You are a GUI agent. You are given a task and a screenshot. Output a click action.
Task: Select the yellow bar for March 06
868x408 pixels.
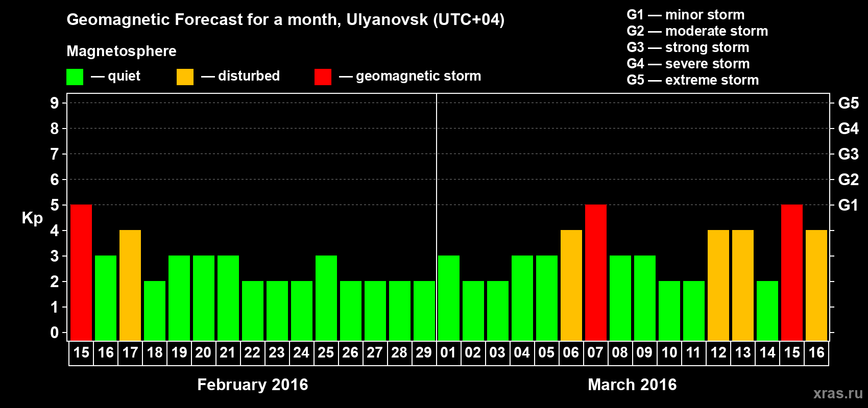pyautogui.click(x=571, y=286)
